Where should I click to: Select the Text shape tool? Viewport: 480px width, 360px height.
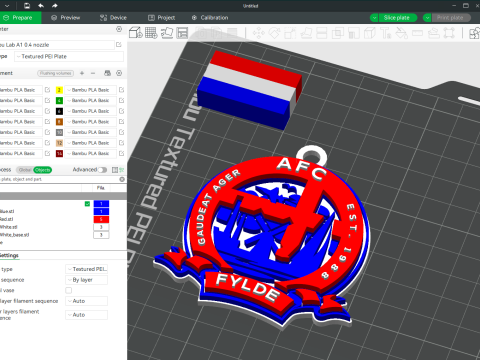pyautogui.click(x=385, y=33)
